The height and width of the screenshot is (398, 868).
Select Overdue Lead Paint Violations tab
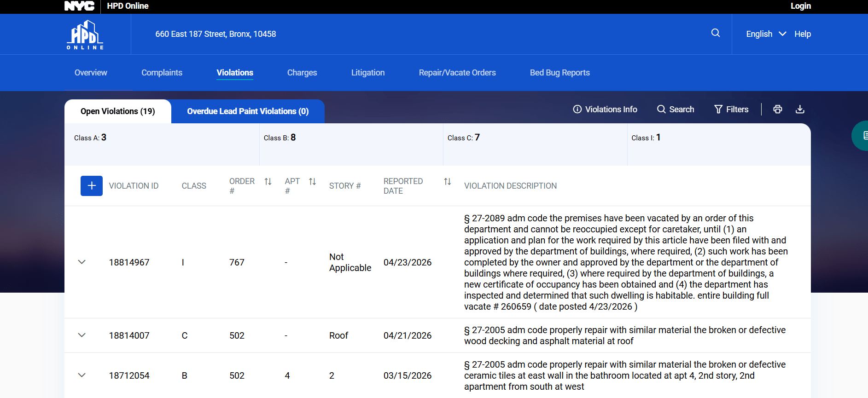248,111
